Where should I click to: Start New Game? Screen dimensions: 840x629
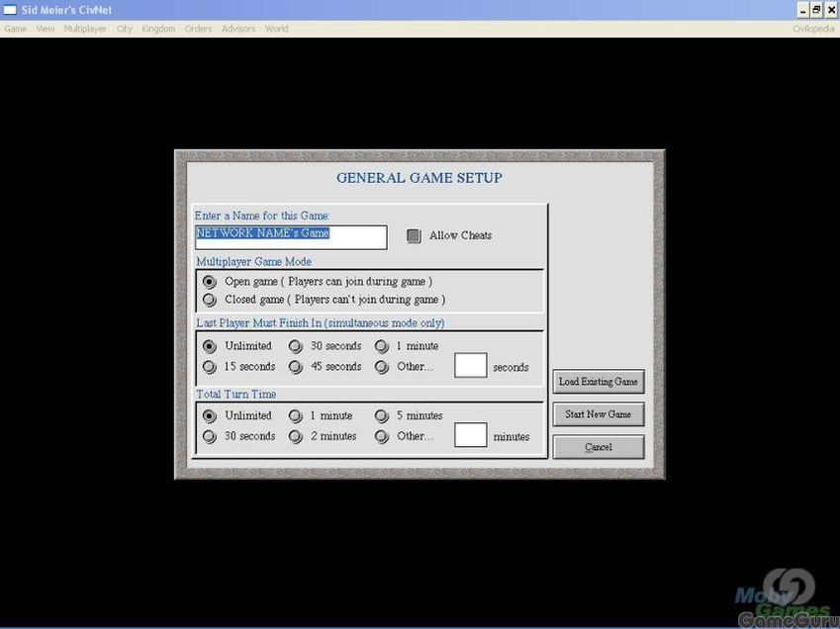(x=599, y=414)
